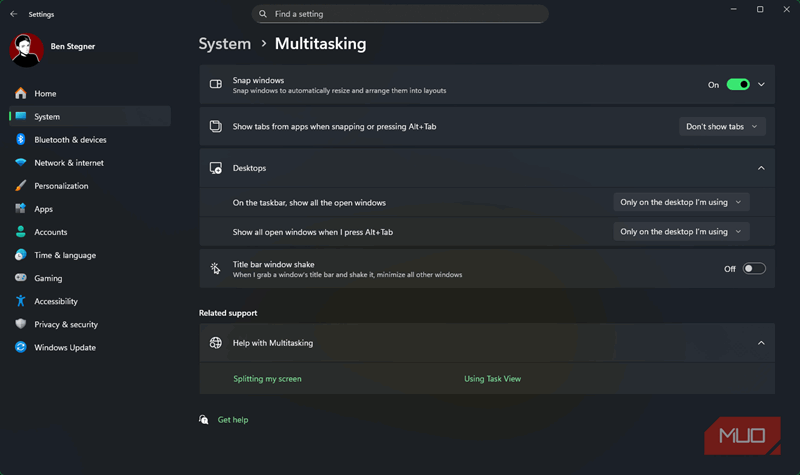Open the "Splitting my screen" help link
The height and width of the screenshot is (475, 800).
pos(267,379)
